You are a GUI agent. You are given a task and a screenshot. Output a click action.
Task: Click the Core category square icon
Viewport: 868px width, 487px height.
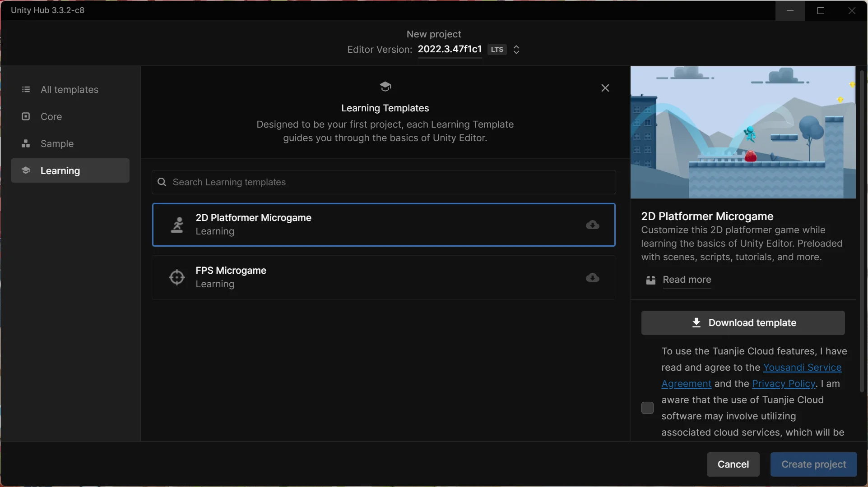(x=26, y=116)
